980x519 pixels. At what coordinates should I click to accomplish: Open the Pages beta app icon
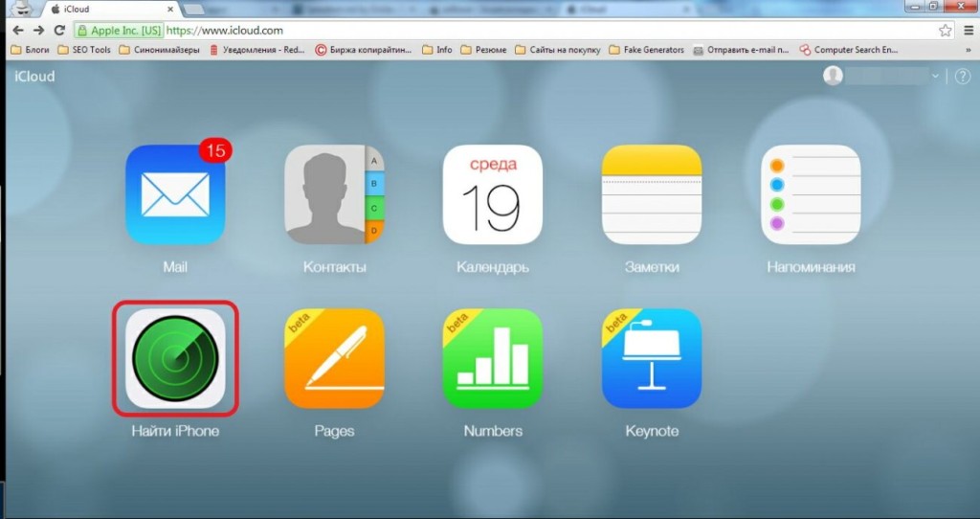click(334, 358)
